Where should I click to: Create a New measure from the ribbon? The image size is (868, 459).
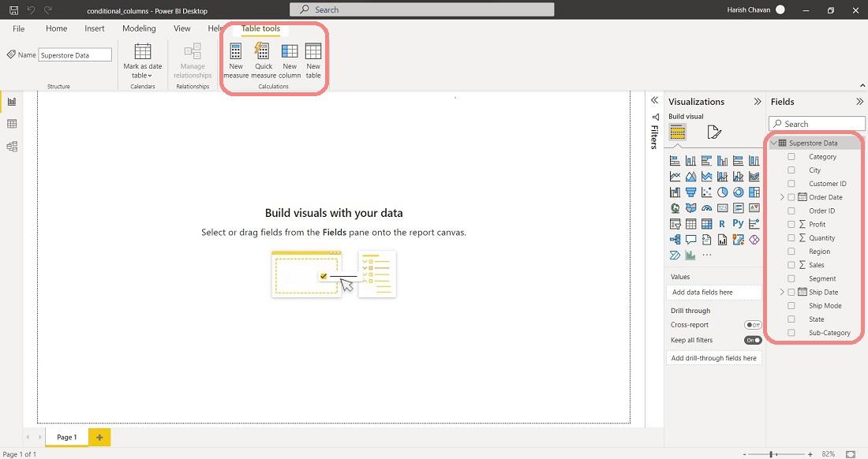236,60
